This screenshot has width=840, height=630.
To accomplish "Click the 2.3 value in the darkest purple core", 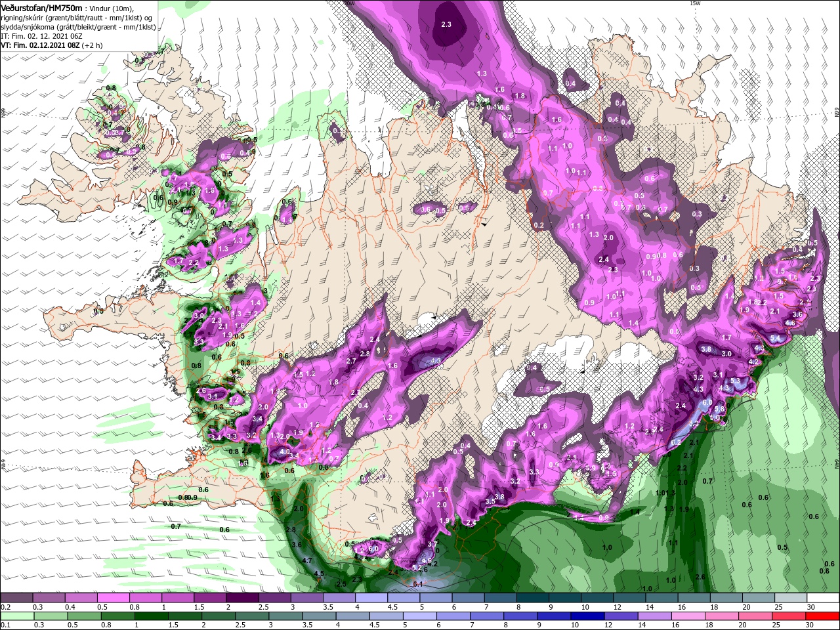I will tap(446, 24).
